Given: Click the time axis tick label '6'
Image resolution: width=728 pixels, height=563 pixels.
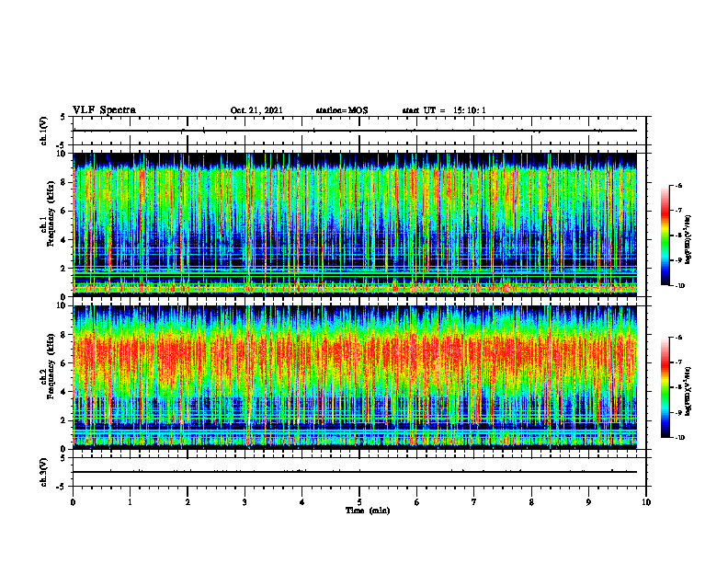Looking at the screenshot, I should coord(417,502).
